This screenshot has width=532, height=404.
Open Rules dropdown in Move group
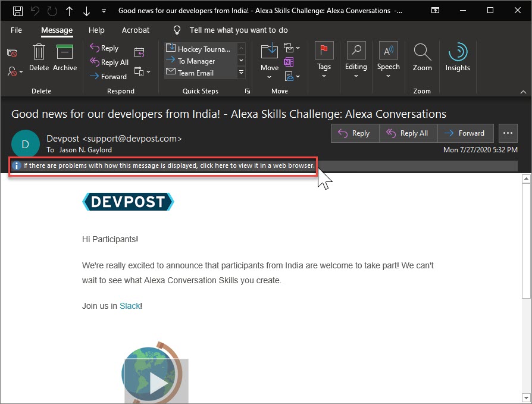(x=292, y=48)
